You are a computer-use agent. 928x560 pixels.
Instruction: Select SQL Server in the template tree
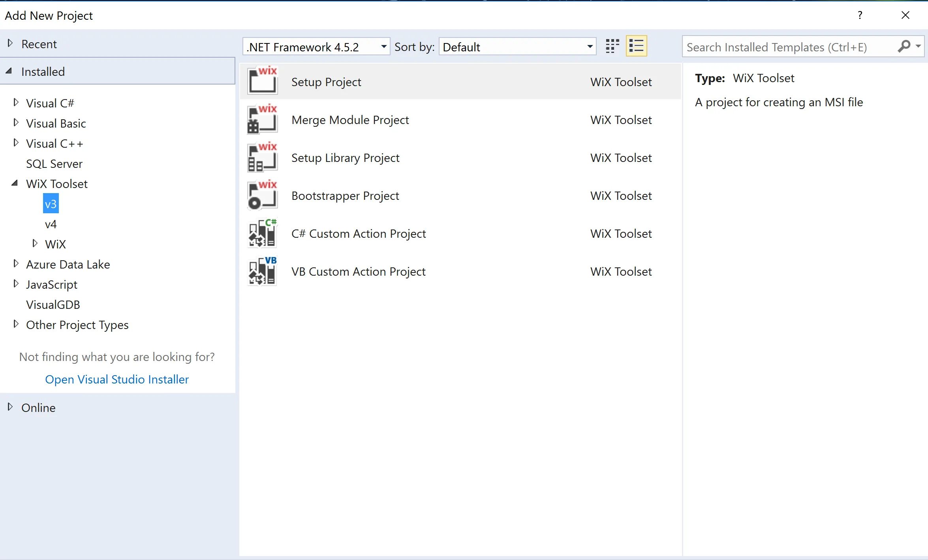pos(54,163)
